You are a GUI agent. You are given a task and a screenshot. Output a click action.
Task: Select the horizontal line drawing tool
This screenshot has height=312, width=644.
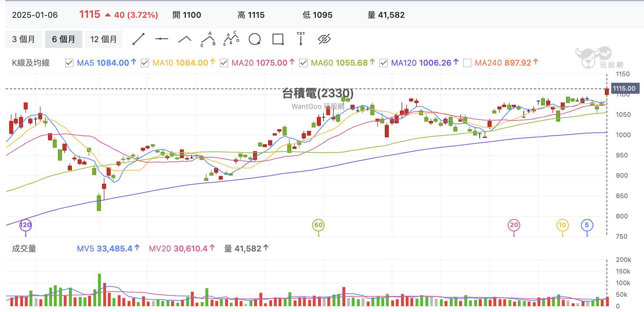pos(162,39)
